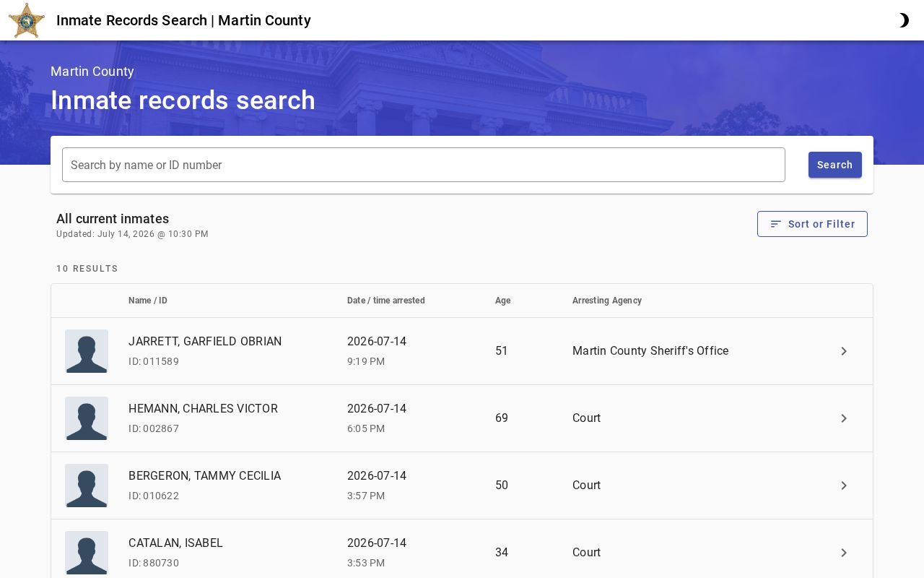Screen dimensions: 924x578
Task: Click the Search button
Action: click(x=834, y=165)
